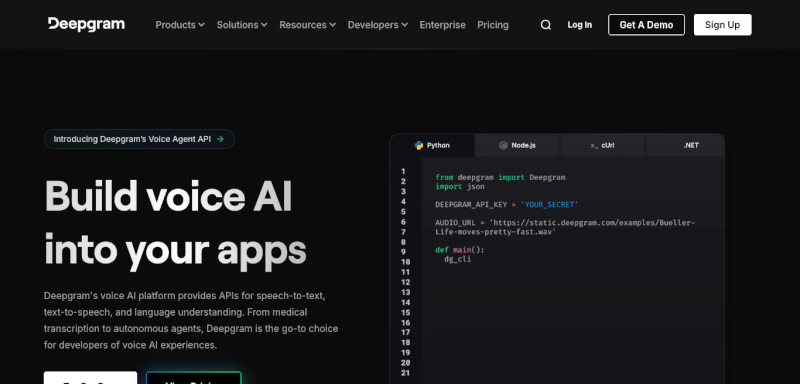Open the search magnifier icon
Viewport: 800px width, 384px height.
coord(545,24)
